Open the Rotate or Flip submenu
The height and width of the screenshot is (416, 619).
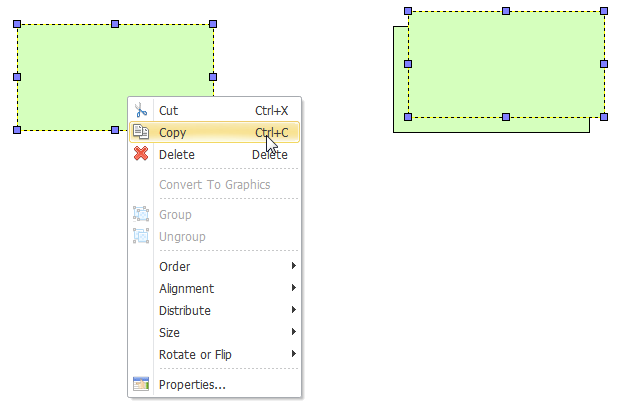point(214,354)
